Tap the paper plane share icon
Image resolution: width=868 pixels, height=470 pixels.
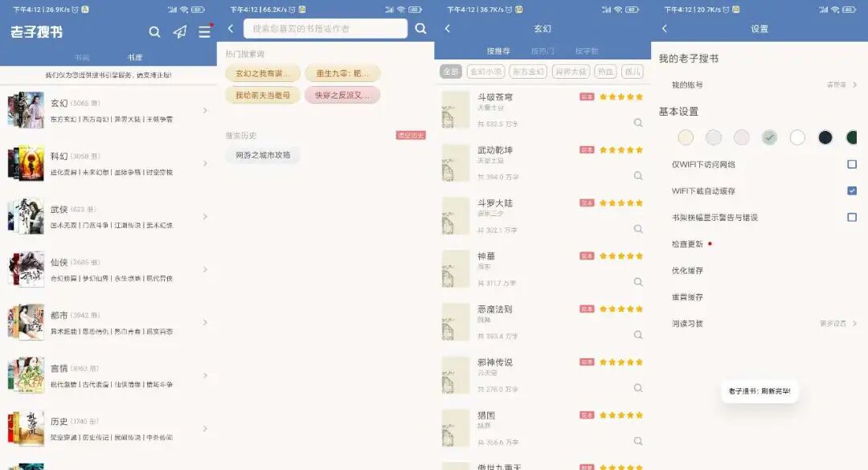[x=180, y=32]
